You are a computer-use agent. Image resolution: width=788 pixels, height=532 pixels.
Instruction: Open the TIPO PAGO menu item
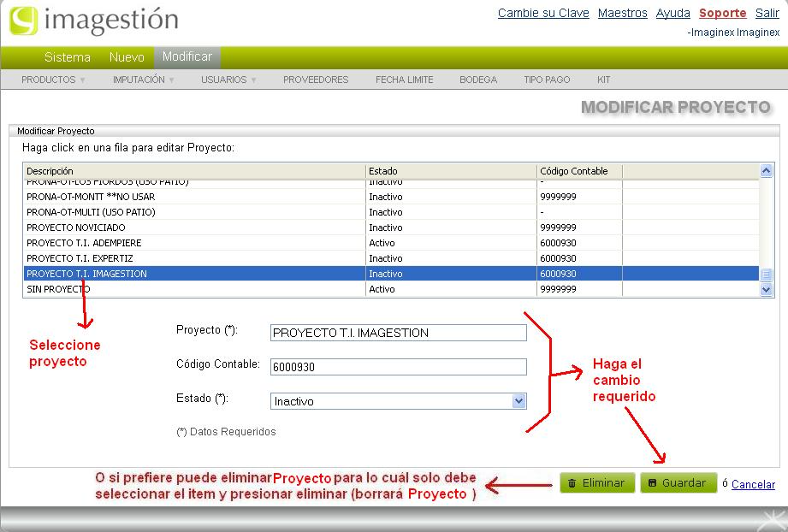click(547, 80)
